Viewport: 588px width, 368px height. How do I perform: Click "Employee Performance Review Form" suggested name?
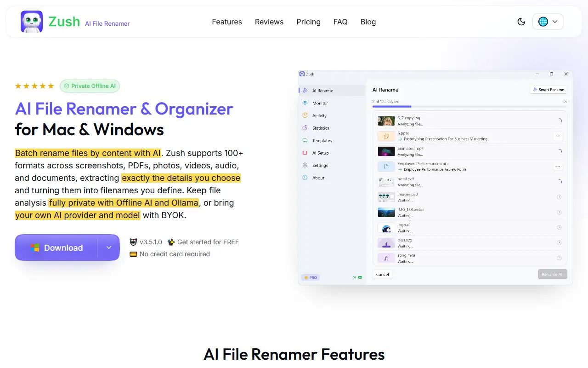[435, 169]
